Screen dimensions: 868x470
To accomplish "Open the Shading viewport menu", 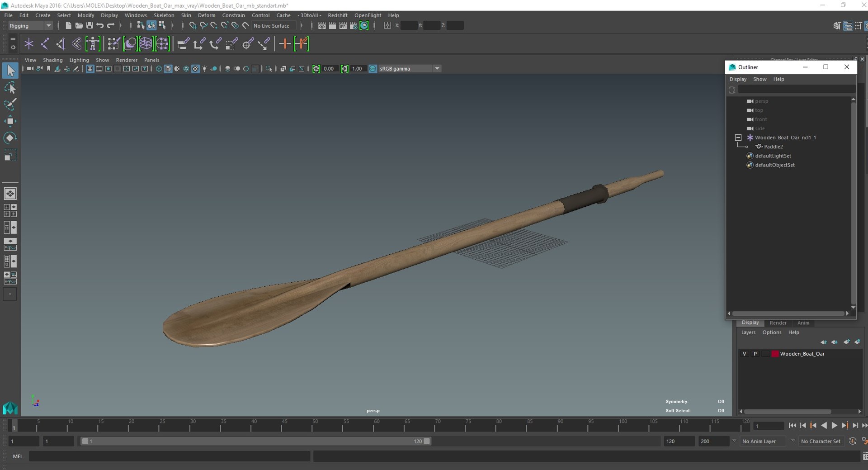I will point(52,60).
